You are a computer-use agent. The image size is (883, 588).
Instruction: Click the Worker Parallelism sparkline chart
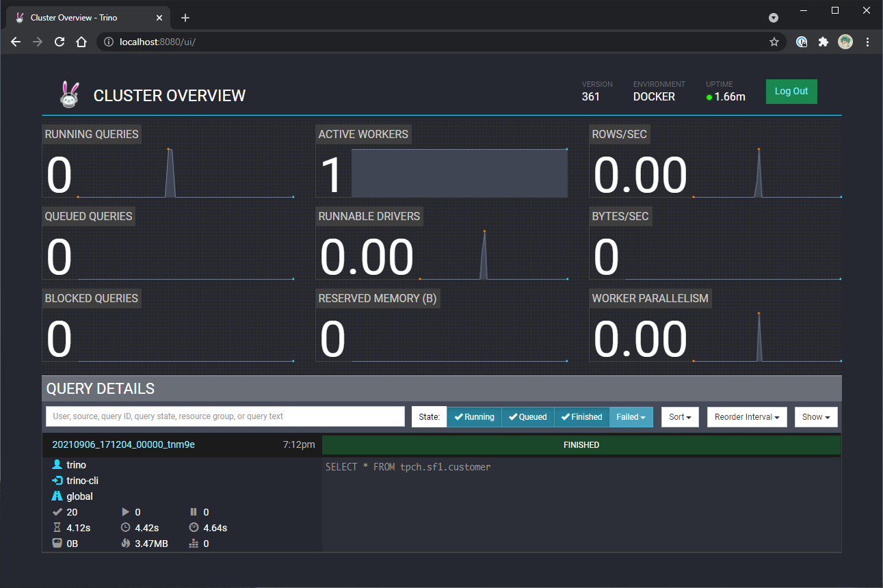pos(767,337)
